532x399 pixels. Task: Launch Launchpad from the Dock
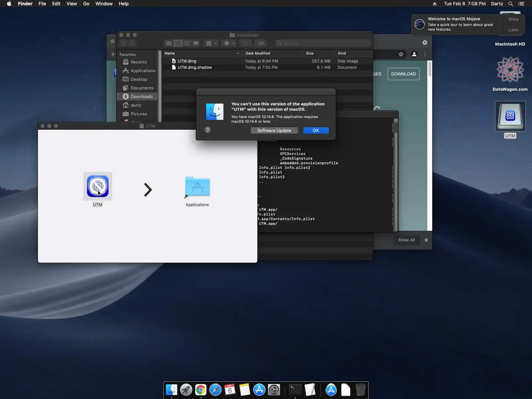(x=186, y=390)
